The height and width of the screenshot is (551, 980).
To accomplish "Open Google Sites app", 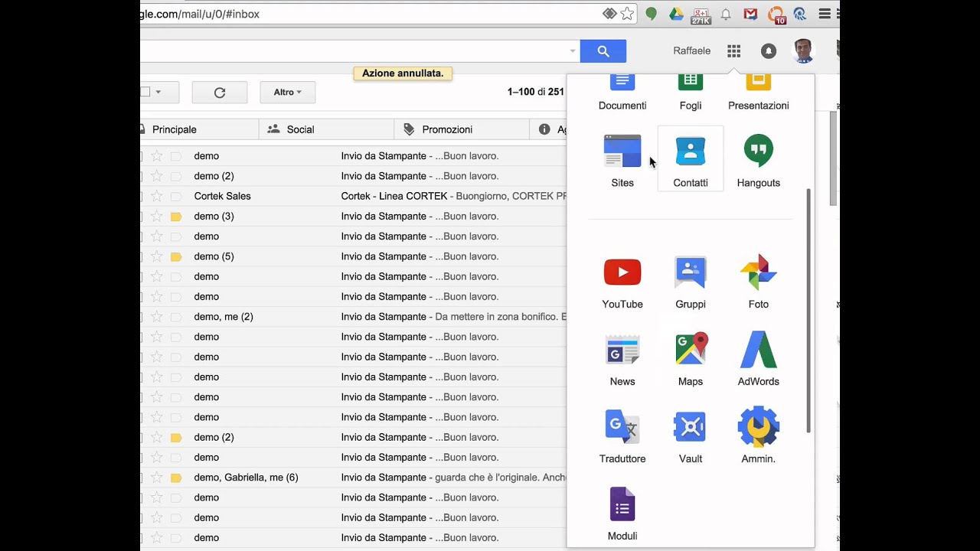I will (x=622, y=159).
